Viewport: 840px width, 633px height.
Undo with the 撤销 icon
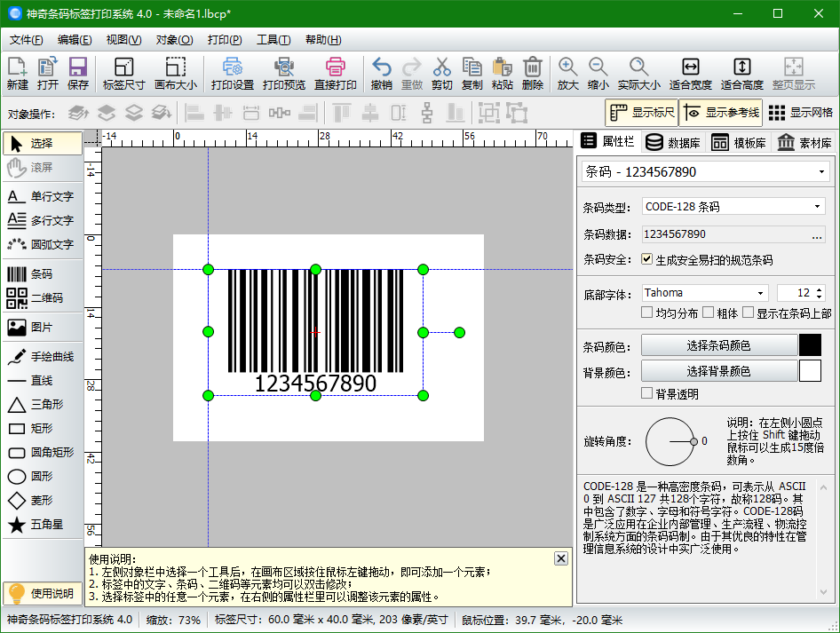pyautogui.click(x=382, y=74)
